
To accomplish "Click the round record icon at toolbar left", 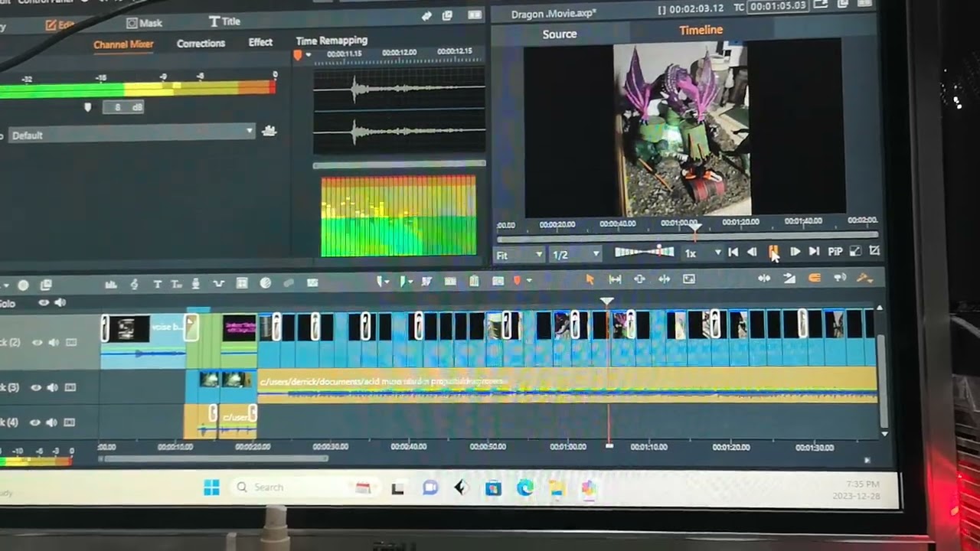I will [23, 285].
